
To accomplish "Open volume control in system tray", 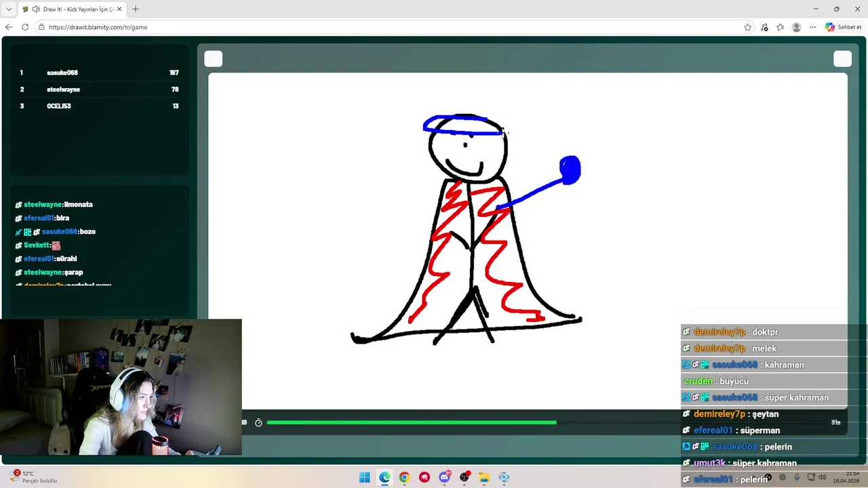I will pos(822,477).
